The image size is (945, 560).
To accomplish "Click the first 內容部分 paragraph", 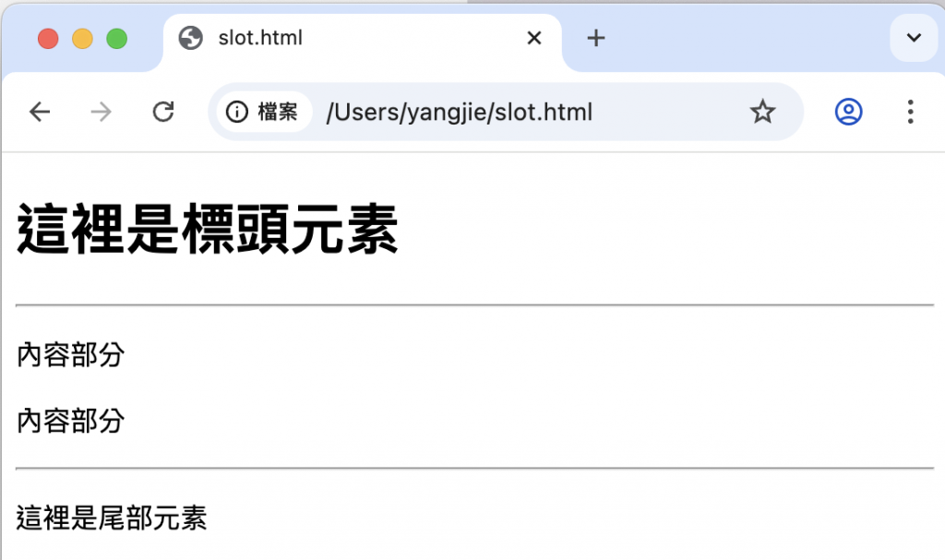I will pyautogui.click(x=70, y=354).
